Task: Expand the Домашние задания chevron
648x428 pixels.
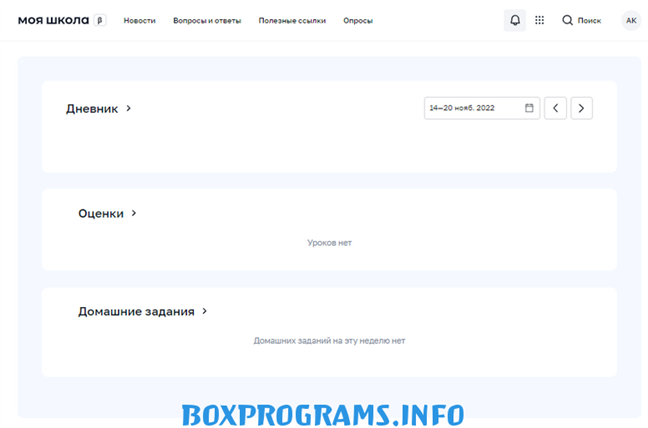Action: click(204, 311)
